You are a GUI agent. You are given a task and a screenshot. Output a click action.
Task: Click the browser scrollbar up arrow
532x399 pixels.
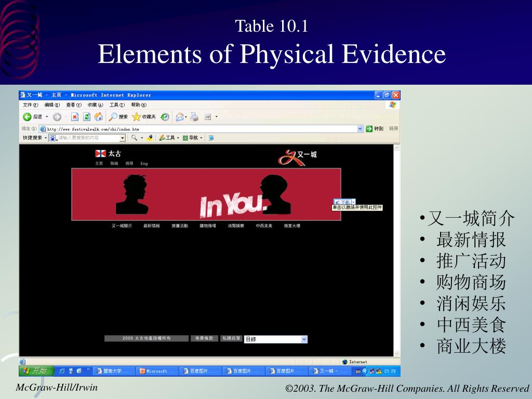pos(397,148)
